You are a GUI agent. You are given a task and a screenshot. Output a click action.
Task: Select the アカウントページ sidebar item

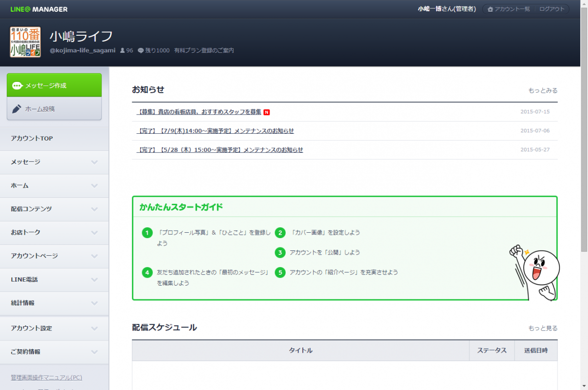[x=54, y=256]
